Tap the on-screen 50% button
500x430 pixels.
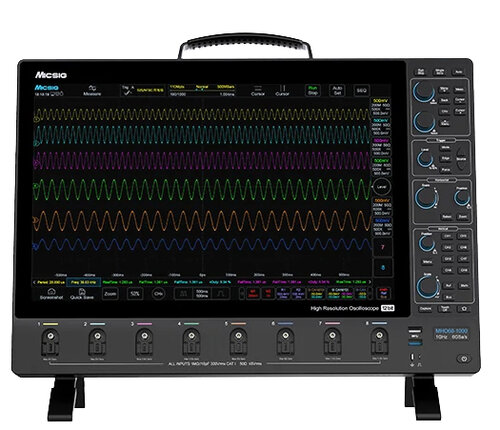pyautogui.click(x=135, y=294)
